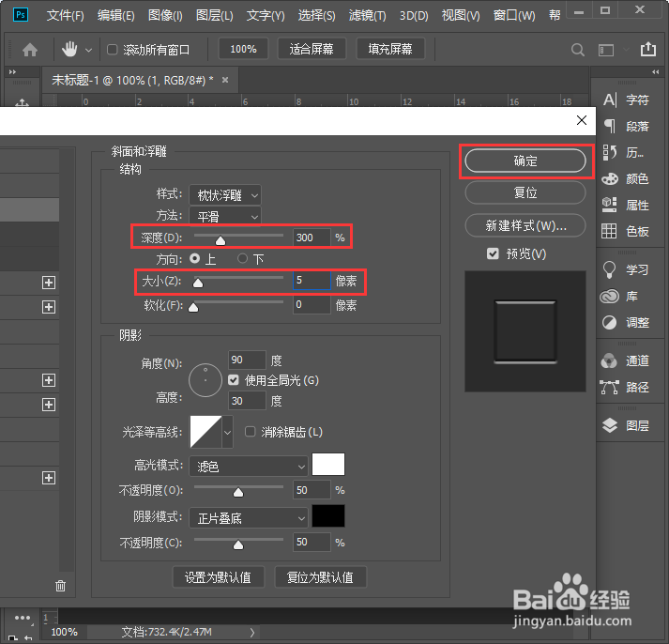Click the first plus button in style list
This screenshot has height=644, width=669.
pos(49,283)
